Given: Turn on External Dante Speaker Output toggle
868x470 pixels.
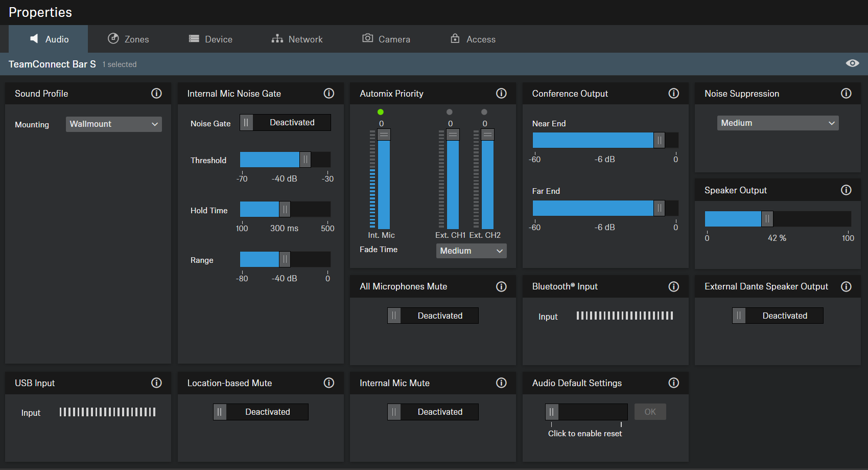Looking at the screenshot, I should (x=778, y=316).
